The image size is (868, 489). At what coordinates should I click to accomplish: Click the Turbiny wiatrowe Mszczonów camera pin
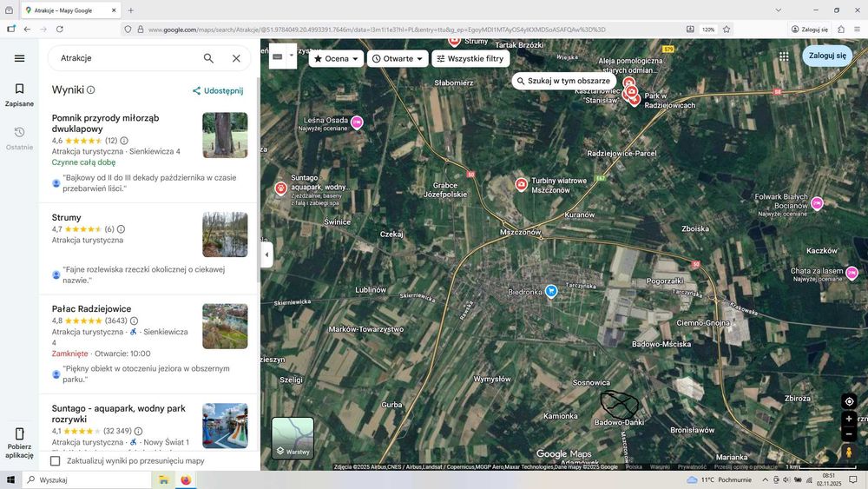click(521, 184)
